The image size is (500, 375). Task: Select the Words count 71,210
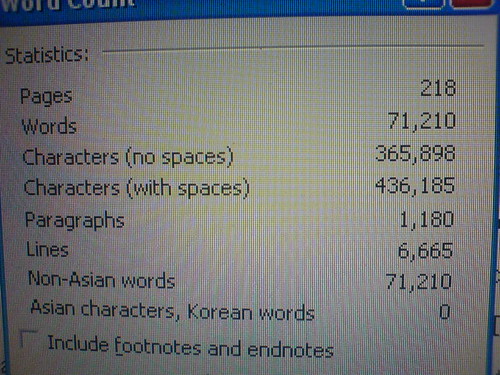422,121
